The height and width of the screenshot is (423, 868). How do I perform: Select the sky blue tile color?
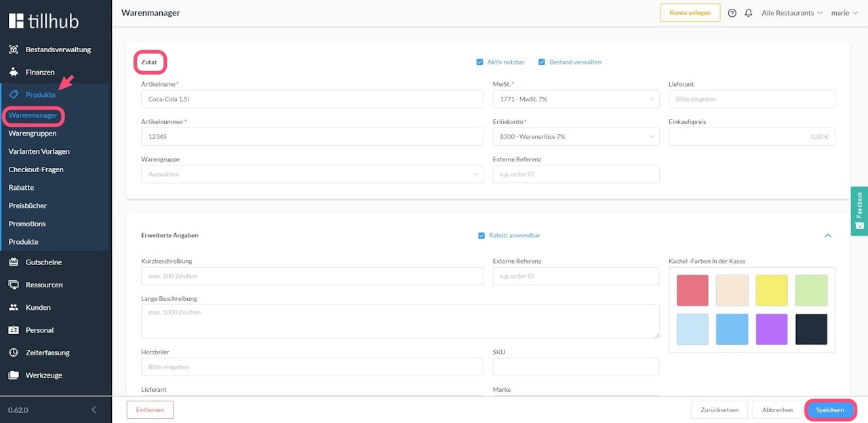pyautogui.click(x=732, y=329)
